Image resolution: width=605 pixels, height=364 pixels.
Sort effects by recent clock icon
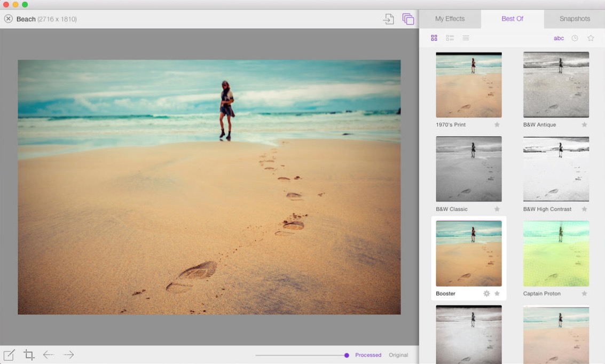[575, 38]
